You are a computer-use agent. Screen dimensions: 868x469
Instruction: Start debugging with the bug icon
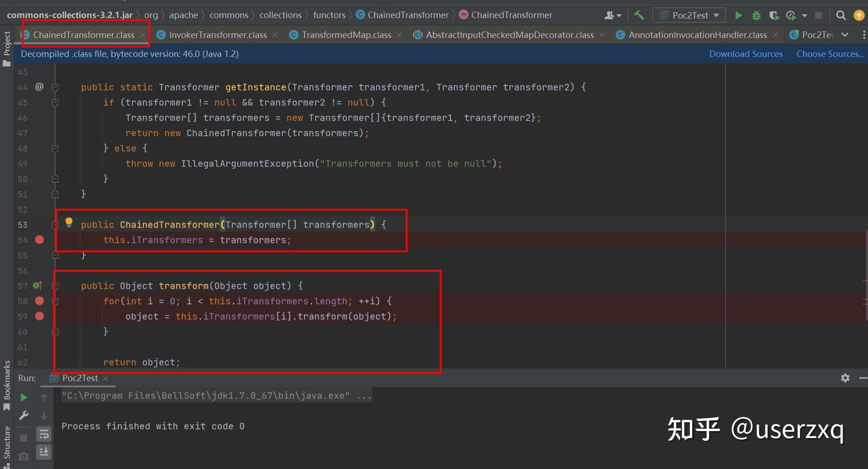pyautogui.click(x=756, y=15)
